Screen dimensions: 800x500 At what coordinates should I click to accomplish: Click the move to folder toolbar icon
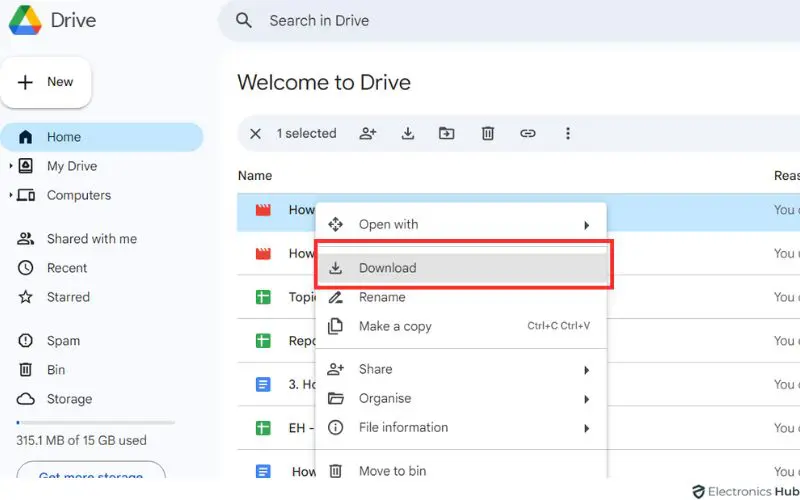coord(447,133)
